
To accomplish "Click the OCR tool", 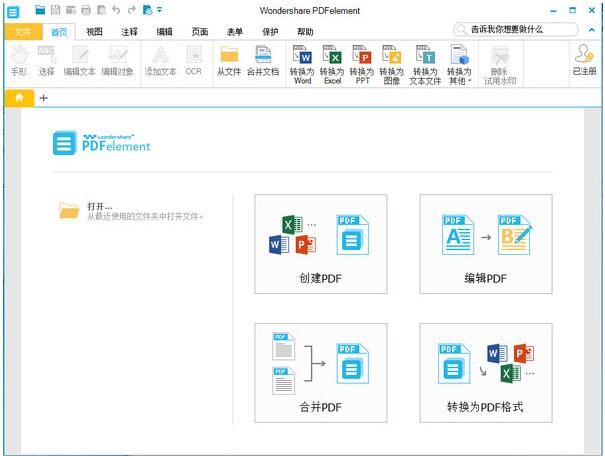I will click(x=194, y=61).
